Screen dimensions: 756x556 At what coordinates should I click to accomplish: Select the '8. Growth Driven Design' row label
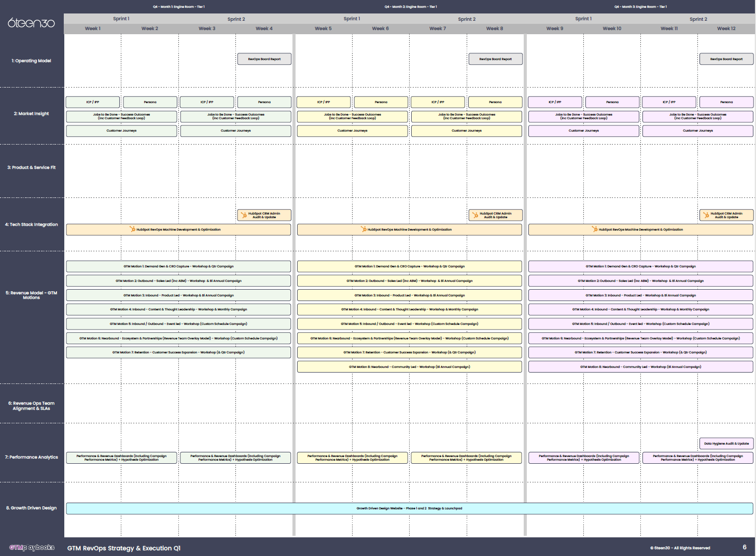[x=32, y=508]
